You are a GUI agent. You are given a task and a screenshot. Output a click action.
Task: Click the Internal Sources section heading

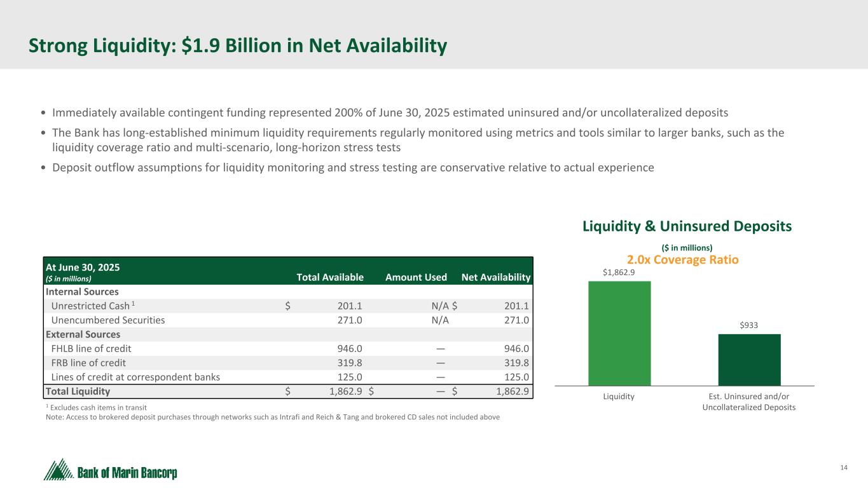coord(82,292)
